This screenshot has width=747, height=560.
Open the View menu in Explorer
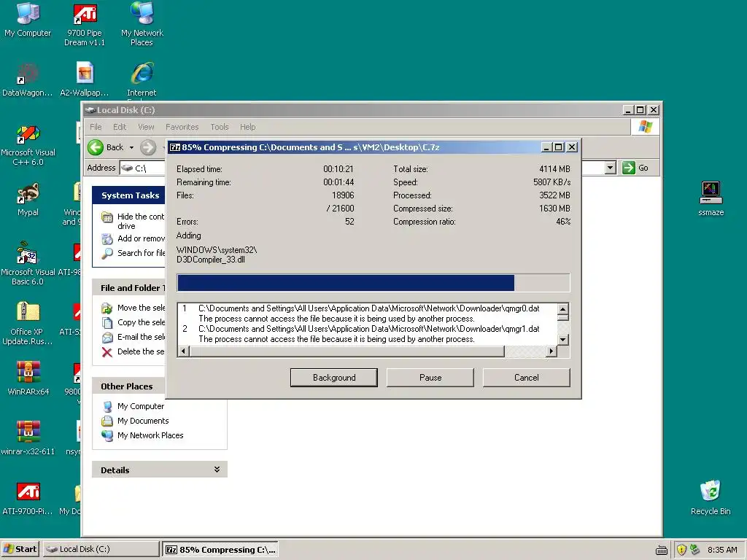(146, 127)
